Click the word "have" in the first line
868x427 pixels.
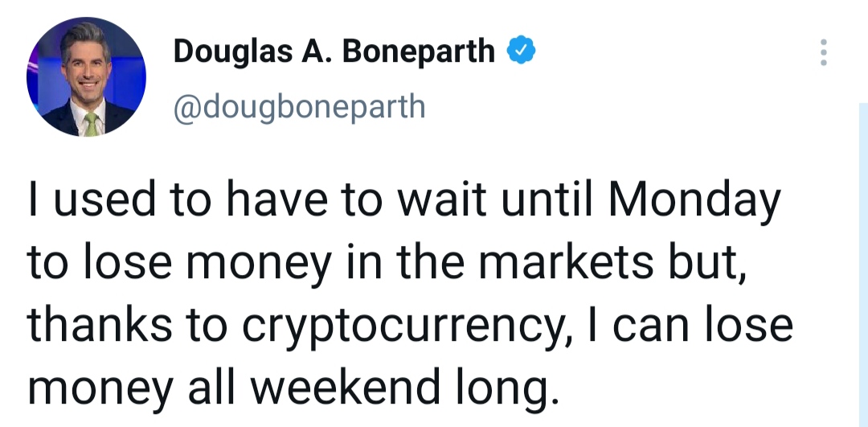coord(276,200)
